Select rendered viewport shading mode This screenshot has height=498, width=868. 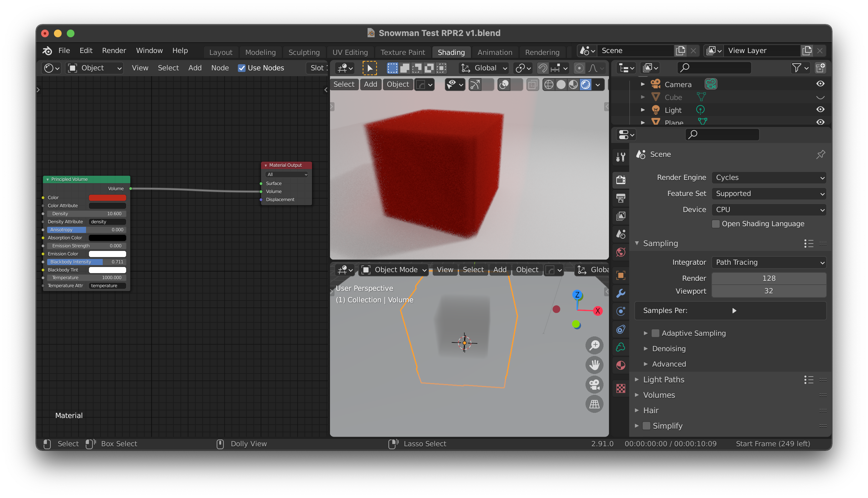tap(586, 84)
